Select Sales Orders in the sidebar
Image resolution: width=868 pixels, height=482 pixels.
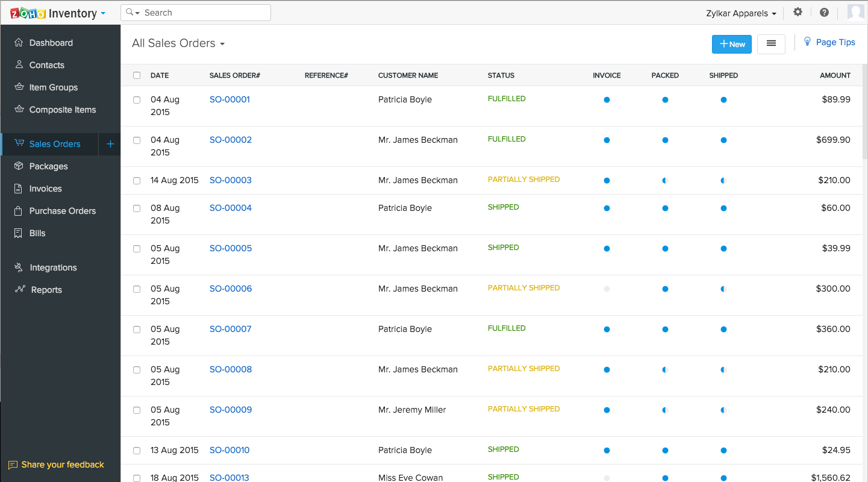pos(55,144)
